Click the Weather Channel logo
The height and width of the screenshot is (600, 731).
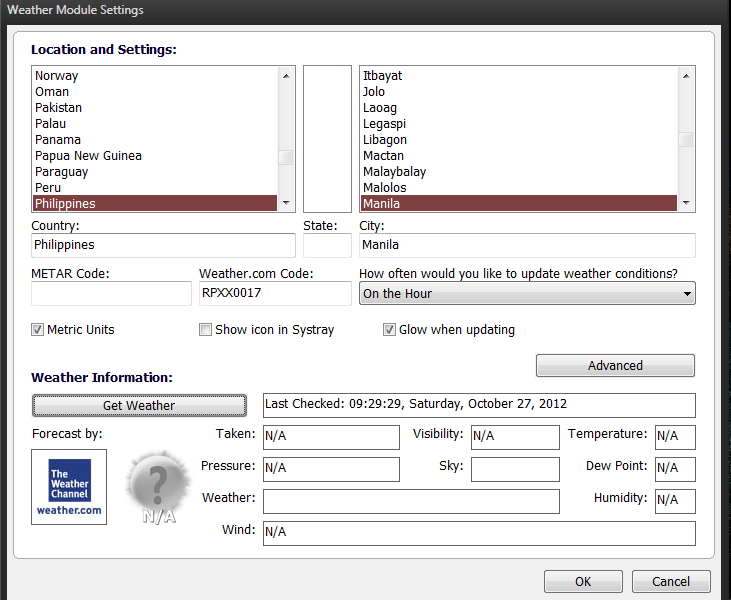point(69,487)
